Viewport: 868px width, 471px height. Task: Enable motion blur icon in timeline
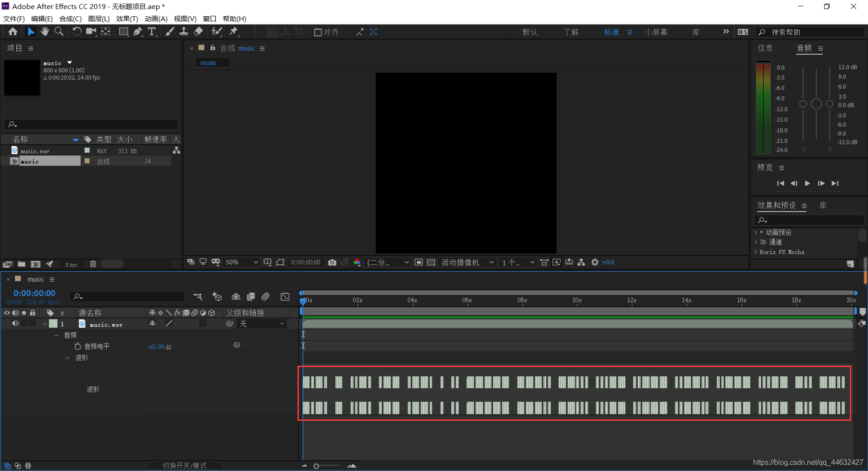click(266, 297)
